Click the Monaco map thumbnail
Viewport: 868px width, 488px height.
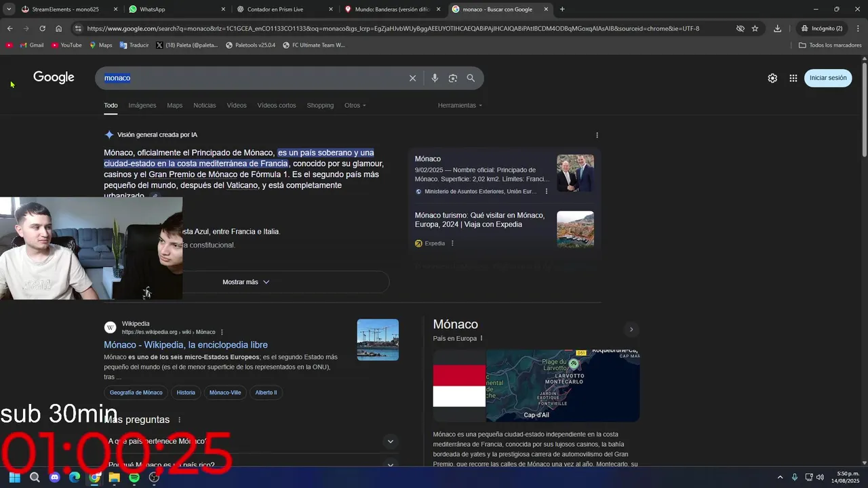point(563,386)
